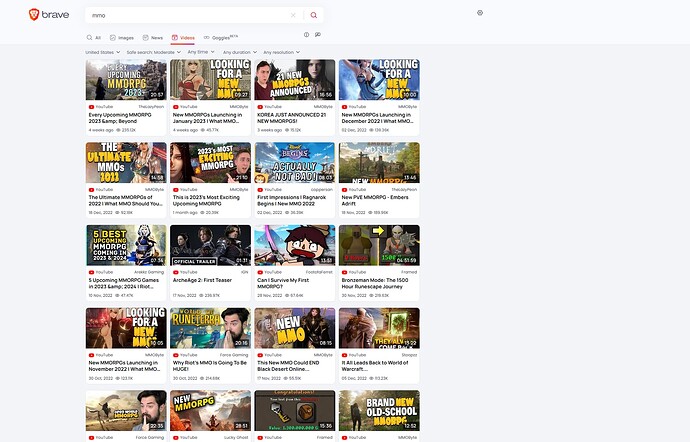Click New MMORPGs Launching in November 2022 title

click(x=124, y=366)
